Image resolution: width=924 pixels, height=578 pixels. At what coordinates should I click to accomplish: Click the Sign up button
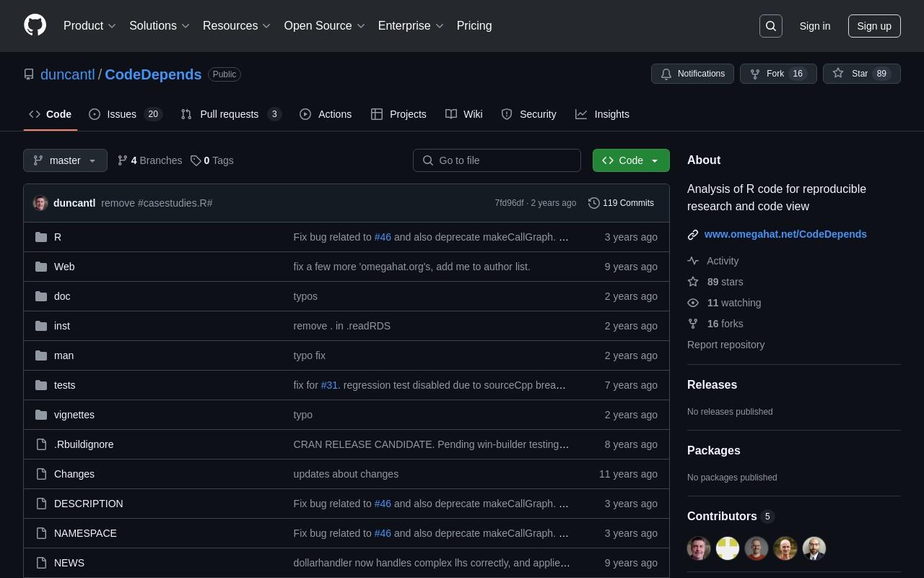(874, 26)
